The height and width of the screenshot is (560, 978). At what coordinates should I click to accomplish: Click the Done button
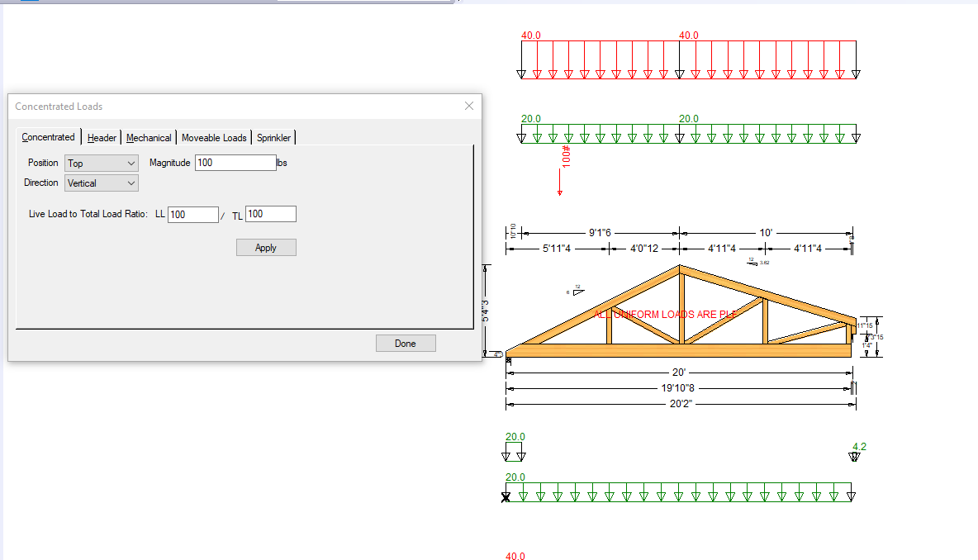(x=405, y=344)
